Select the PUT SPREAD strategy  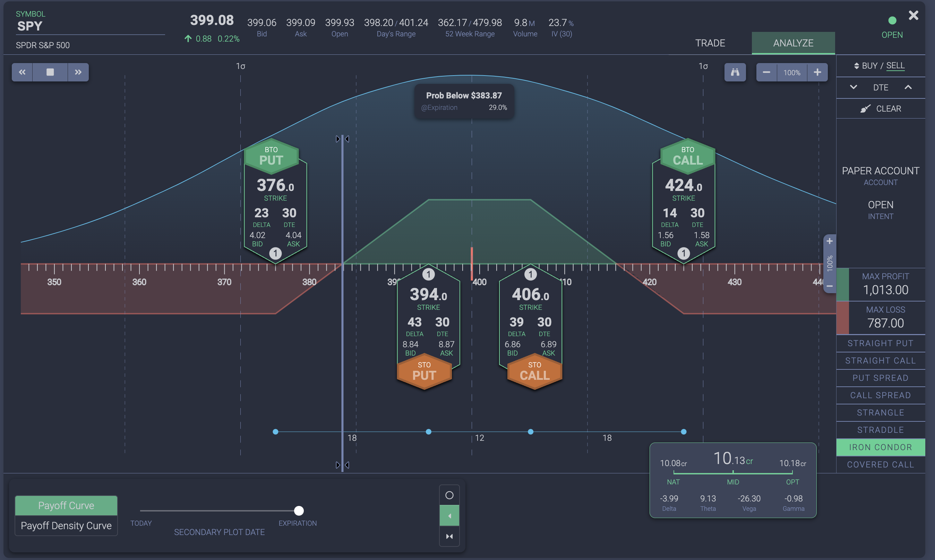(x=881, y=378)
